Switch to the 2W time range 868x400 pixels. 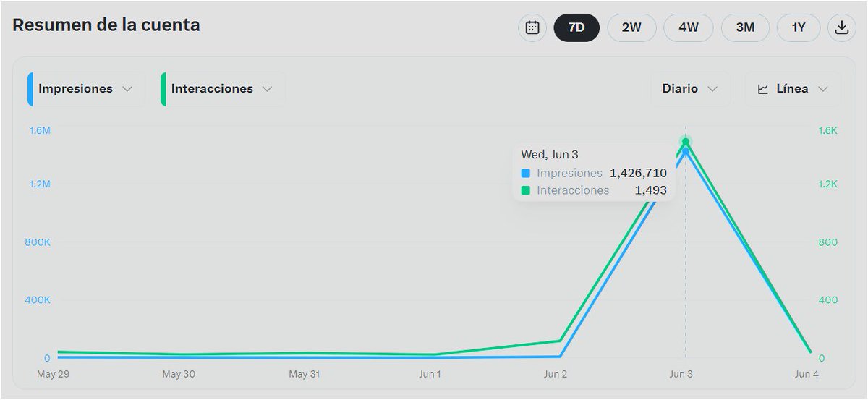[x=631, y=27]
